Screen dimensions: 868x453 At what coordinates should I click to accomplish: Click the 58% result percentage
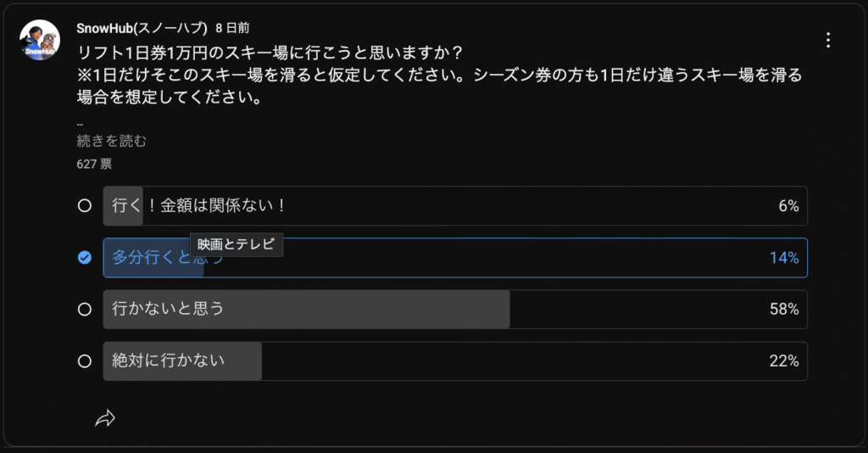tap(783, 310)
